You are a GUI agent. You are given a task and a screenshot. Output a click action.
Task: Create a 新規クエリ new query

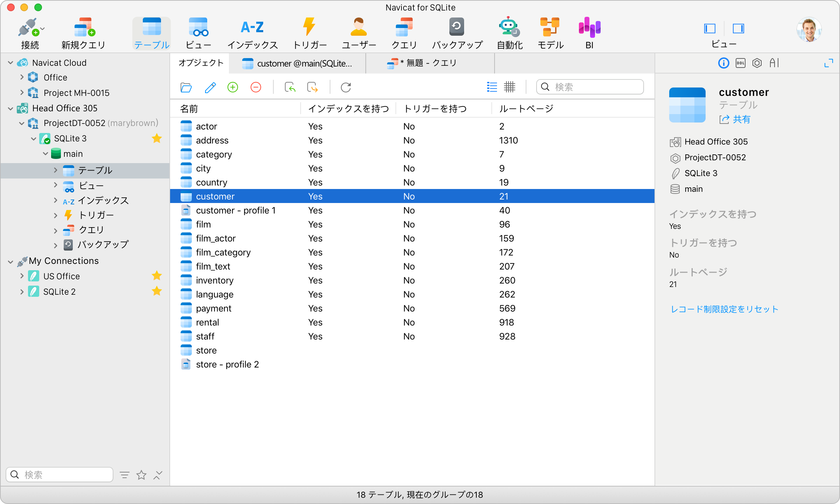[83, 33]
